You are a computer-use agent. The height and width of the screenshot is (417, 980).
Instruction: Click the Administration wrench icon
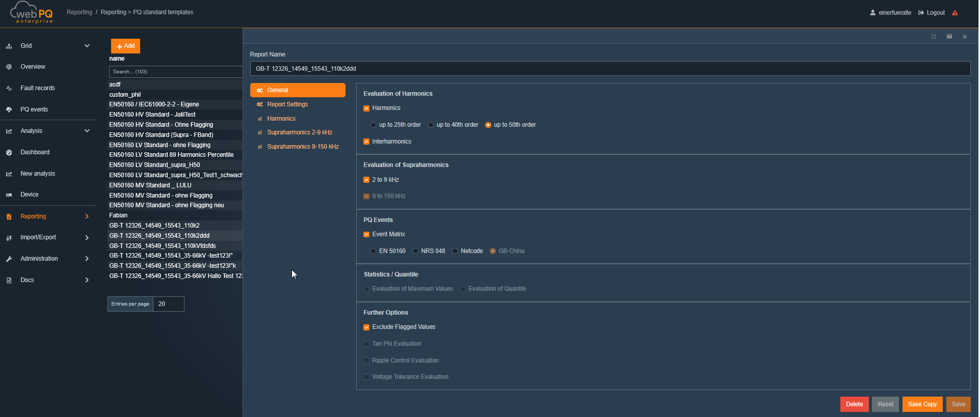(x=9, y=259)
